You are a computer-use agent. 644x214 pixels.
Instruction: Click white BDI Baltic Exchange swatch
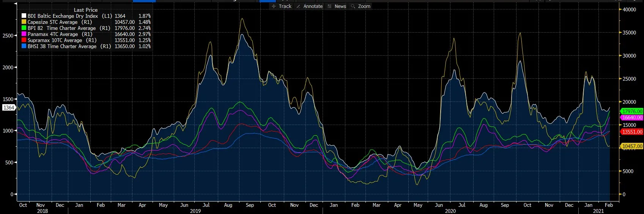click(x=24, y=16)
